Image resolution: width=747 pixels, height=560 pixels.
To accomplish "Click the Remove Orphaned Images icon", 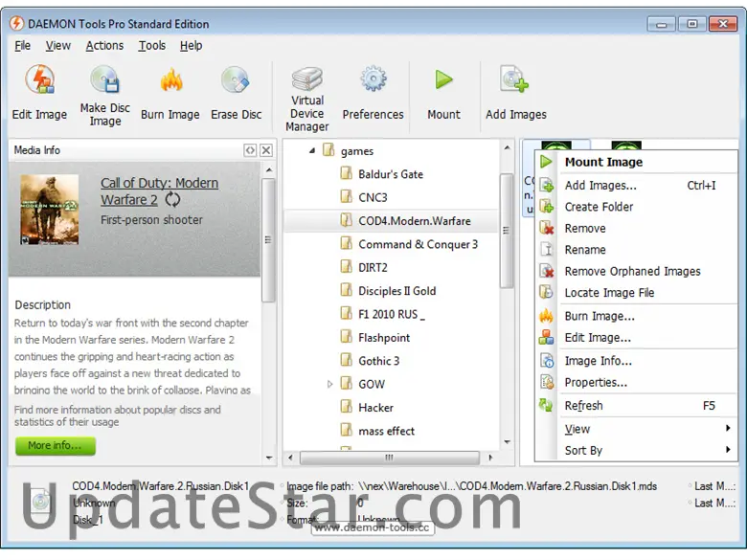I will coord(547,271).
